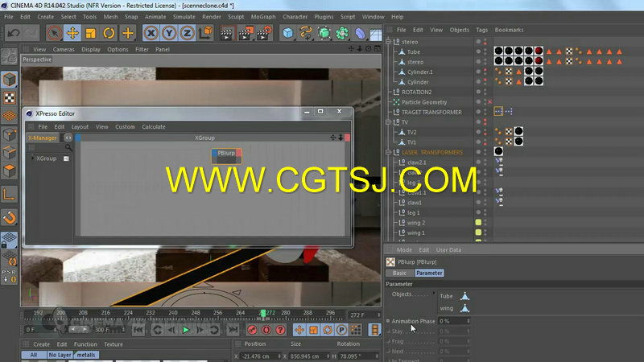Open the Character menu
This screenshot has width=644, height=362.
tap(295, 17)
